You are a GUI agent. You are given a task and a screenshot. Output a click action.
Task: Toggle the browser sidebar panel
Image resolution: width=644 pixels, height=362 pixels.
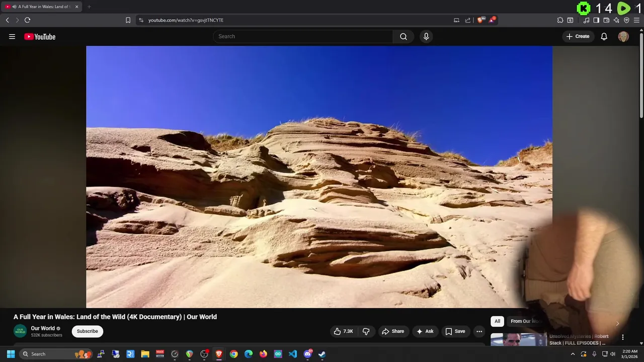pos(596,20)
